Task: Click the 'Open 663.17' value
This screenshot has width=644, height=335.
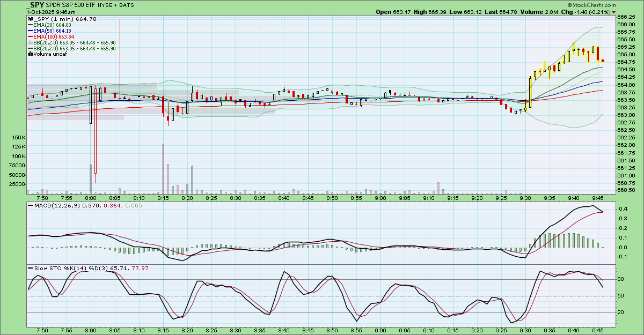Action: pos(394,12)
